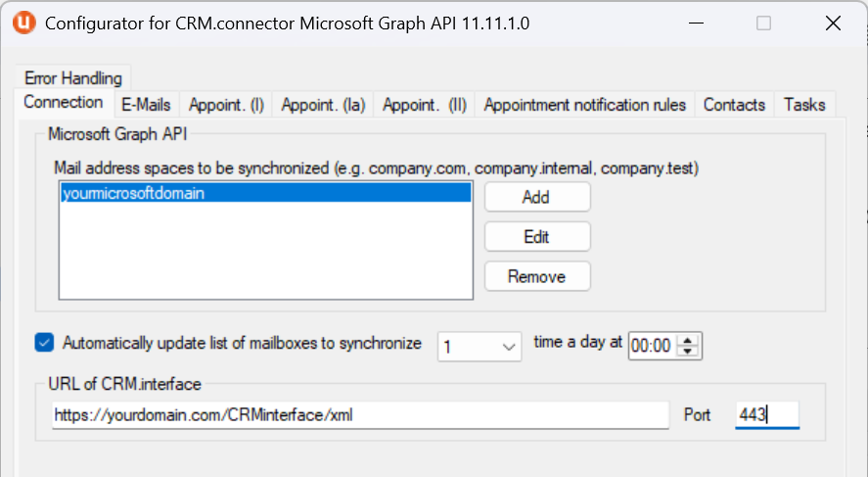Switch to Appointment notification rules tab
The height and width of the screenshot is (477, 868).
pyautogui.click(x=585, y=105)
